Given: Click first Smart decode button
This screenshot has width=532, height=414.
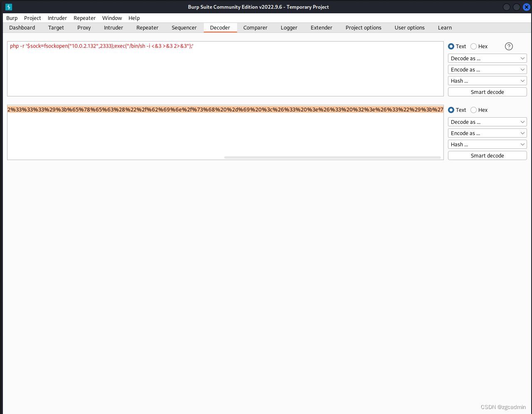Looking at the screenshot, I should click(487, 92).
